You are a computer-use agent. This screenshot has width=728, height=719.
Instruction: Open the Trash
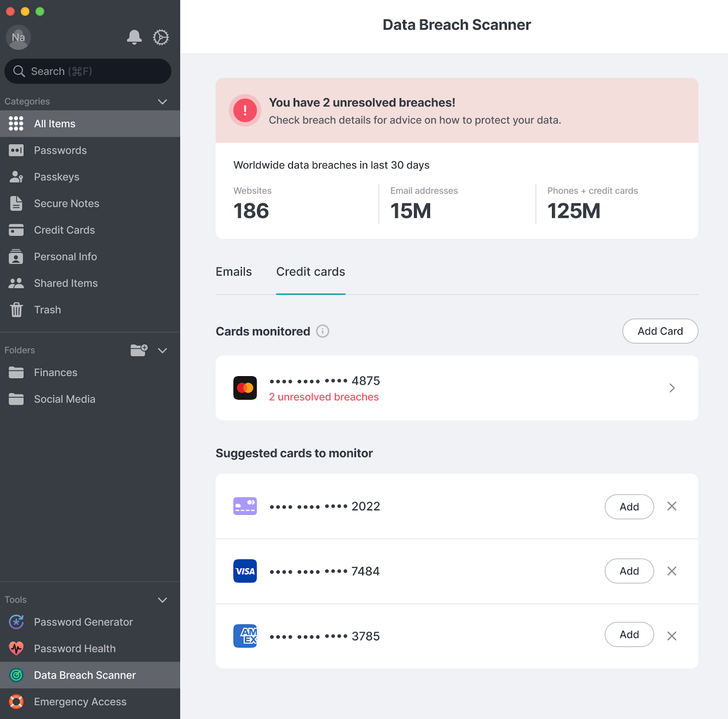tap(47, 310)
